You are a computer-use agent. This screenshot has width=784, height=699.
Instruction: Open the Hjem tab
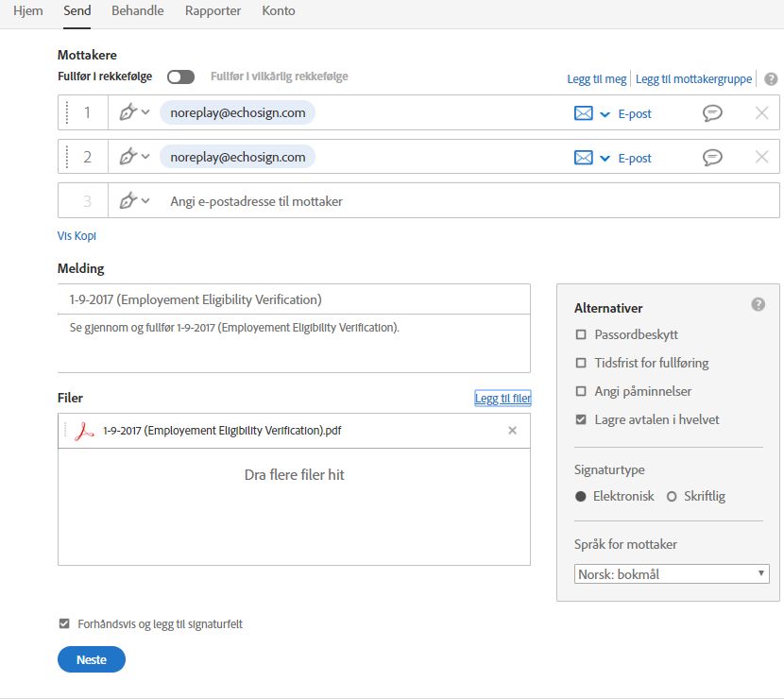point(28,10)
